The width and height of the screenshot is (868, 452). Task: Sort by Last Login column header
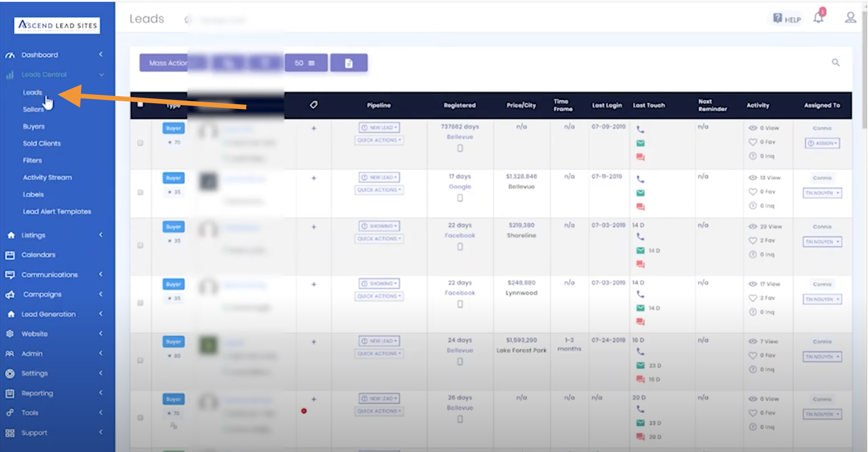(607, 105)
